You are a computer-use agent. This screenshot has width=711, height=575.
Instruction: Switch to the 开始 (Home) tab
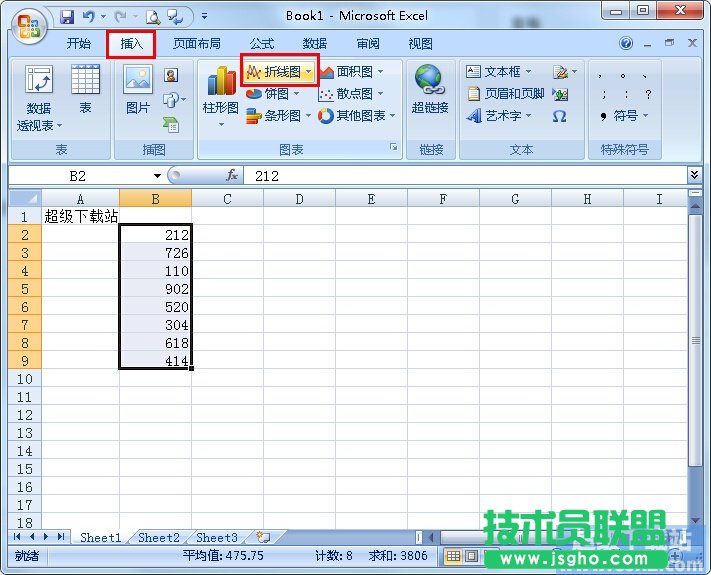point(78,44)
